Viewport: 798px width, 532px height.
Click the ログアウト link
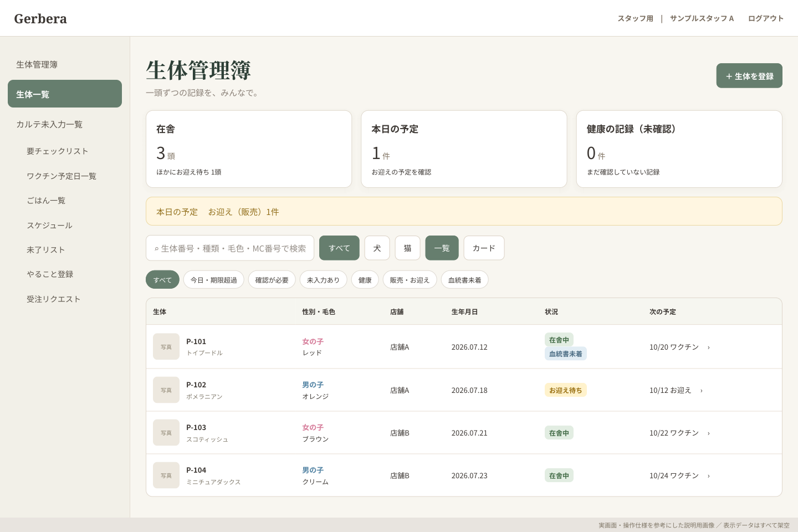pyautogui.click(x=766, y=18)
